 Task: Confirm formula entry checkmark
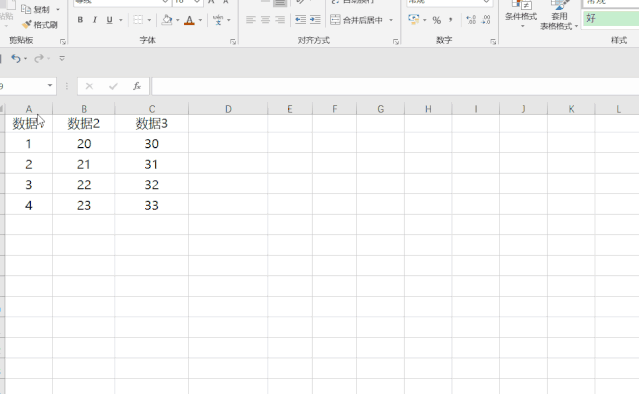(x=113, y=86)
